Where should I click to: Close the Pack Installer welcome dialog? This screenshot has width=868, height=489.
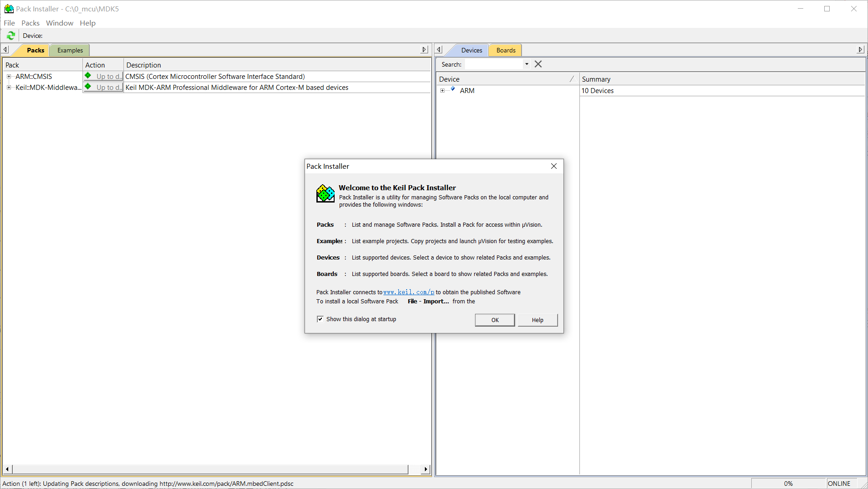click(554, 166)
